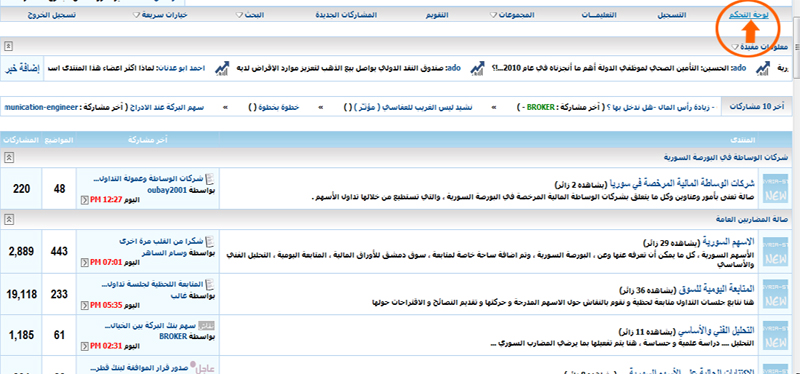Open last post "شكرا من القلب مرة اخرى"

161,241
